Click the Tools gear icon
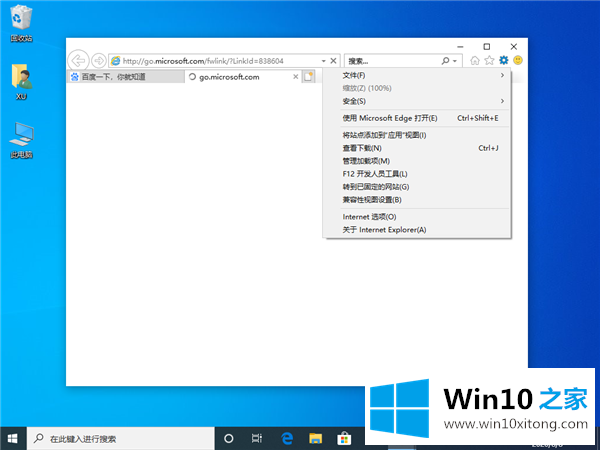This screenshot has width=600, height=450. tap(504, 60)
